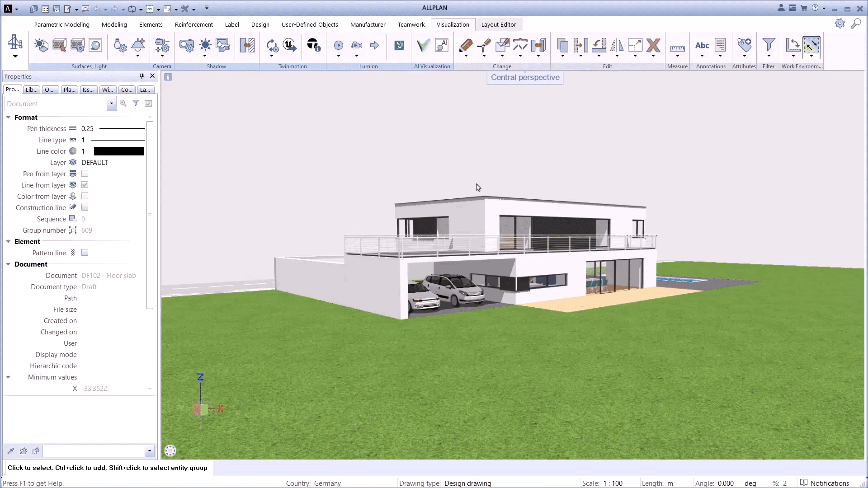The height and width of the screenshot is (488, 868).
Task: Open the Reinforcement ribbon tab
Action: pyautogui.click(x=193, y=24)
